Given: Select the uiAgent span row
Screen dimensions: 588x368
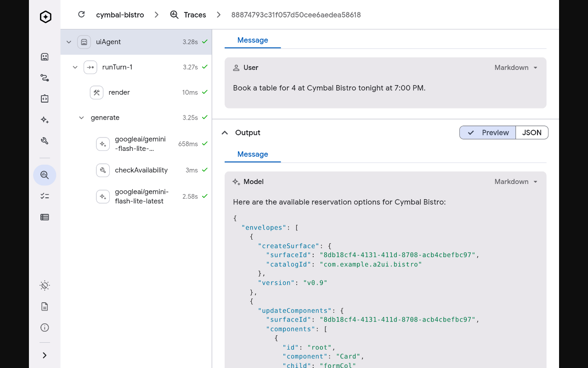Looking at the screenshot, I should click(136, 42).
